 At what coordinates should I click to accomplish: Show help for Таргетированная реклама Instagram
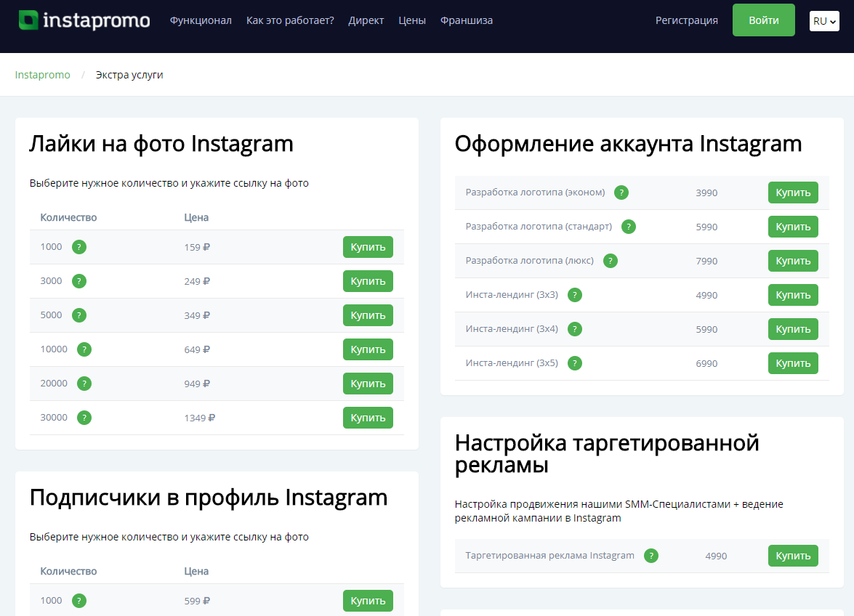tap(650, 556)
